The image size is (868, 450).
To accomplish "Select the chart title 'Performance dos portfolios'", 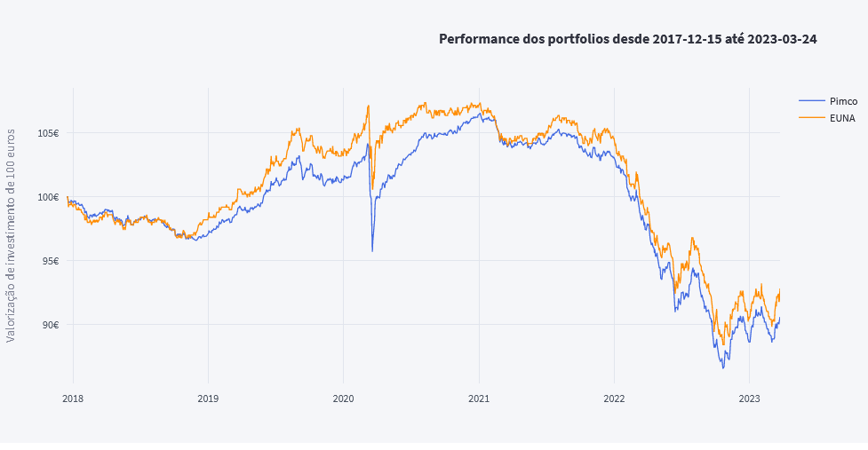I will (x=627, y=39).
